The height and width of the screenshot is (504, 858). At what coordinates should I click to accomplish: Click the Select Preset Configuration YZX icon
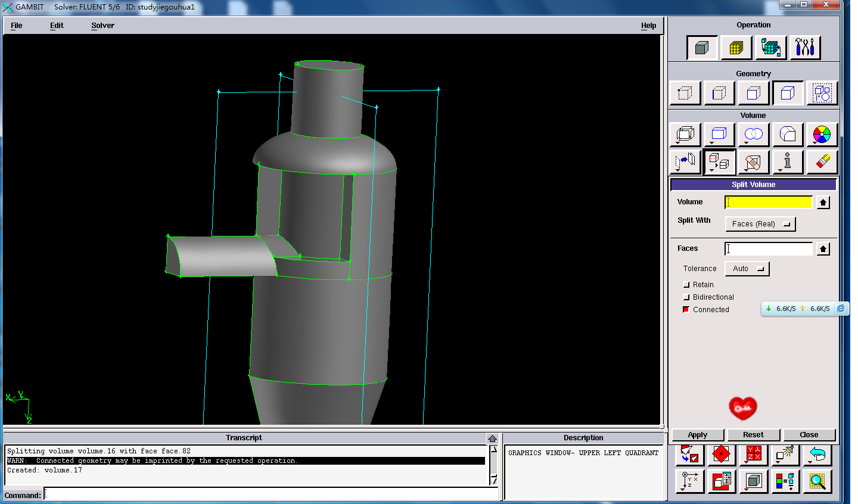pyautogui.click(x=754, y=455)
